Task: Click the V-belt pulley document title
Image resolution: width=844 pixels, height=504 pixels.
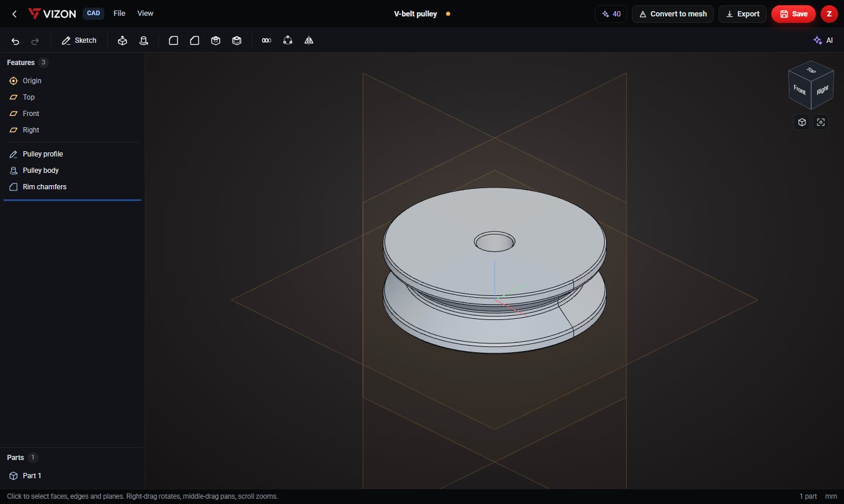Action: 416,13
